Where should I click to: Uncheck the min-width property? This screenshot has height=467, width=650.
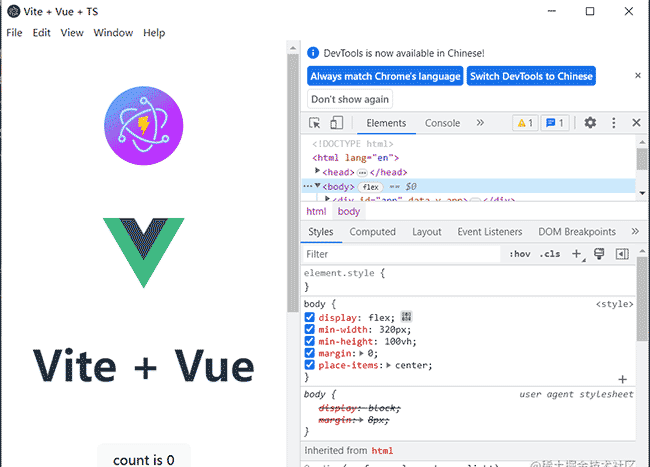point(309,329)
